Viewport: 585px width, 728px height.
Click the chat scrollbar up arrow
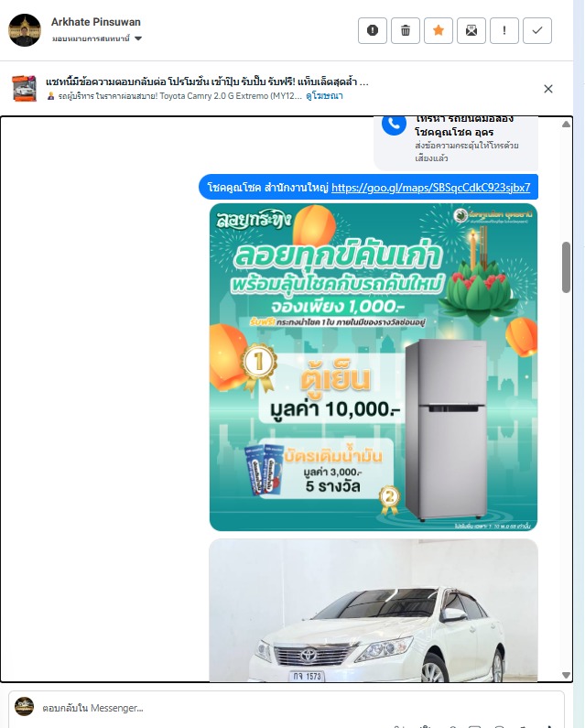566,124
